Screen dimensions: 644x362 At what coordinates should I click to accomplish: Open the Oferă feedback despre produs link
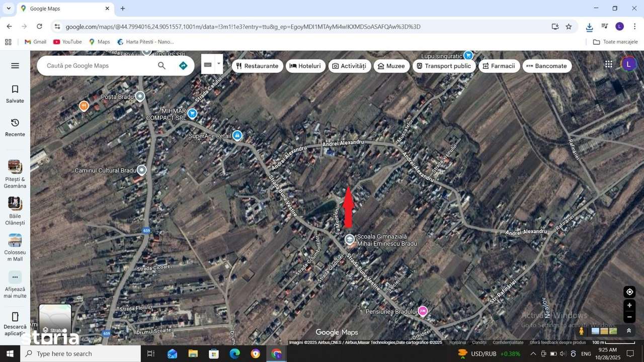pos(557,342)
